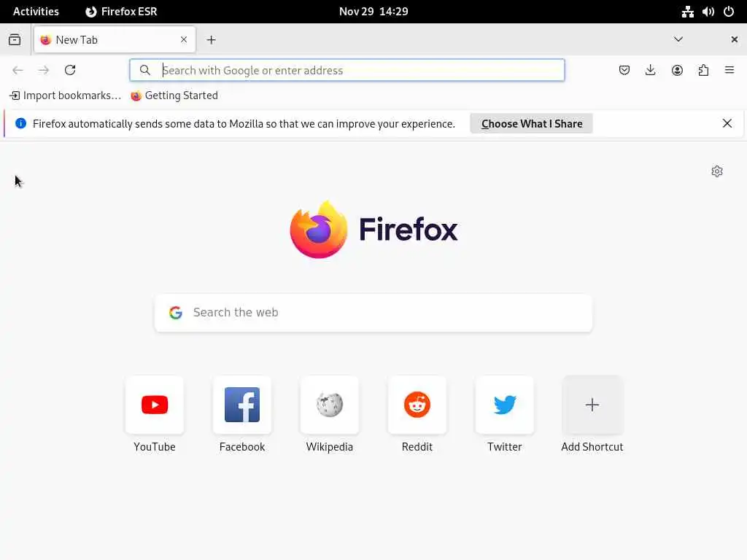Open GNOME Activities overview
The height and width of the screenshot is (560, 747).
(36, 12)
